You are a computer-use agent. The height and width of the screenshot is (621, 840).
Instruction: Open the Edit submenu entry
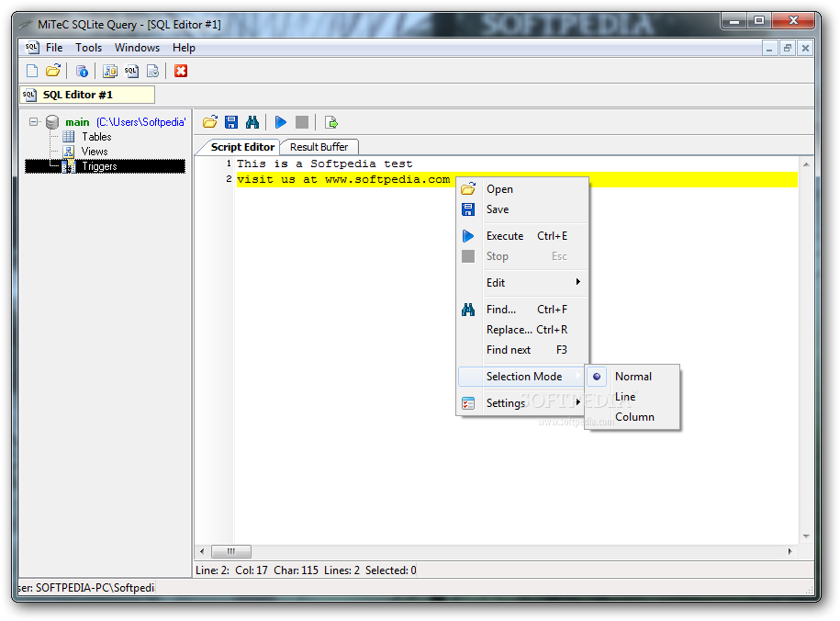pyautogui.click(x=522, y=283)
